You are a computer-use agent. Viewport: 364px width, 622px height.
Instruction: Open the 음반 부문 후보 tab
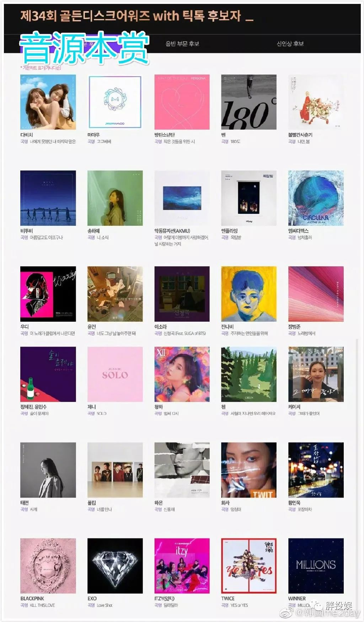pos(182,44)
